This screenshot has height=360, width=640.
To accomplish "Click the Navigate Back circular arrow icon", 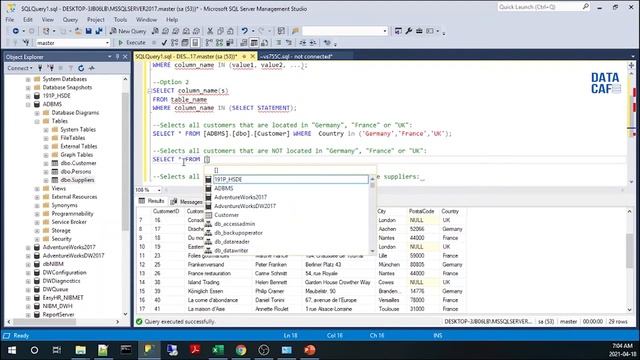I will (16, 31).
